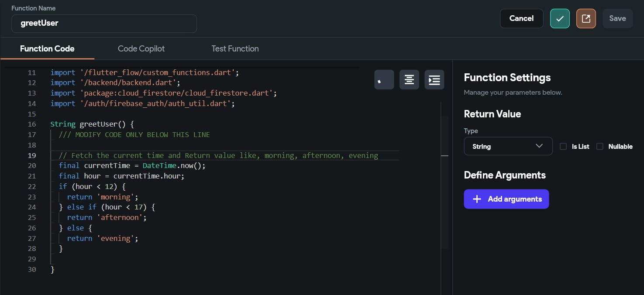Click the small dot icon above code

click(x=384, y=80)
